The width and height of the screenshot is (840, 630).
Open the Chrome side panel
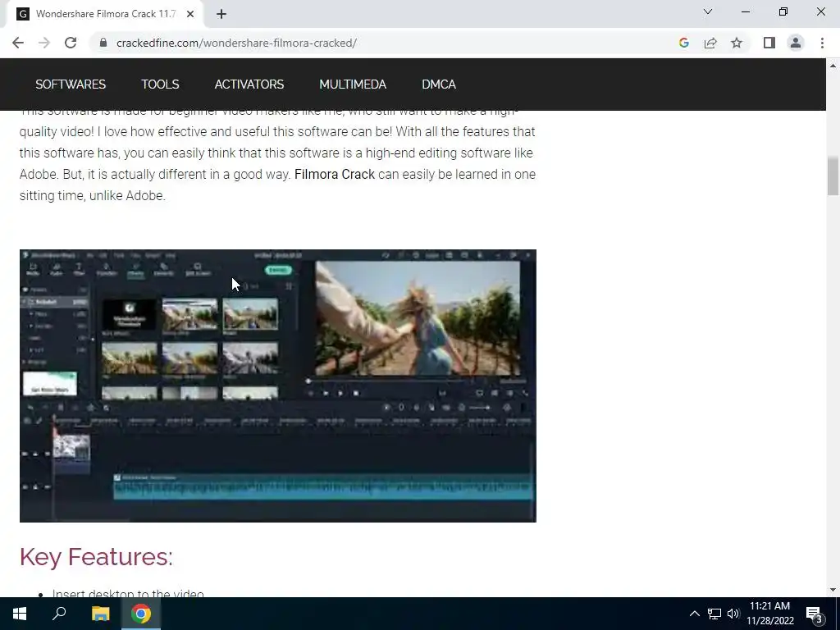click(769, 43)
